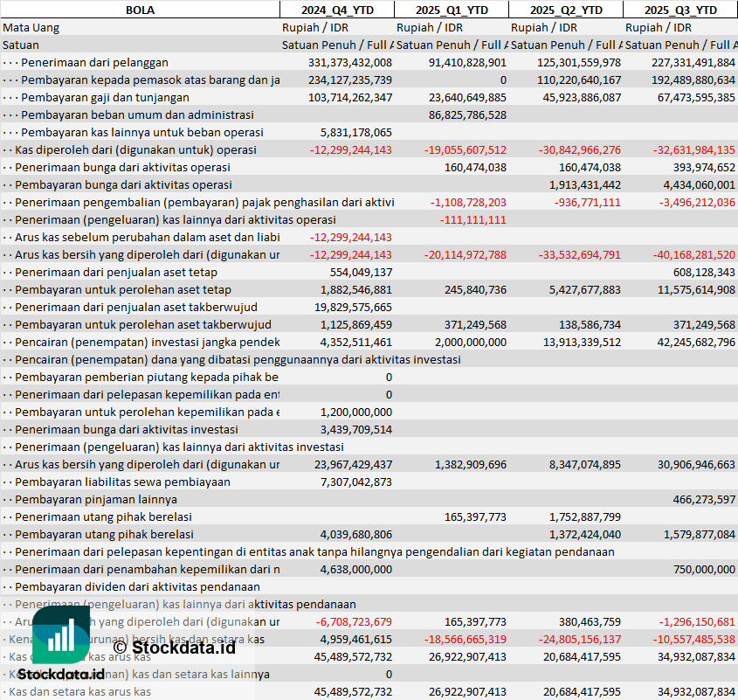Click value 19,829,575,665
Screen dimensions: 738x700
pyautogui.click(x=353, y=307)
